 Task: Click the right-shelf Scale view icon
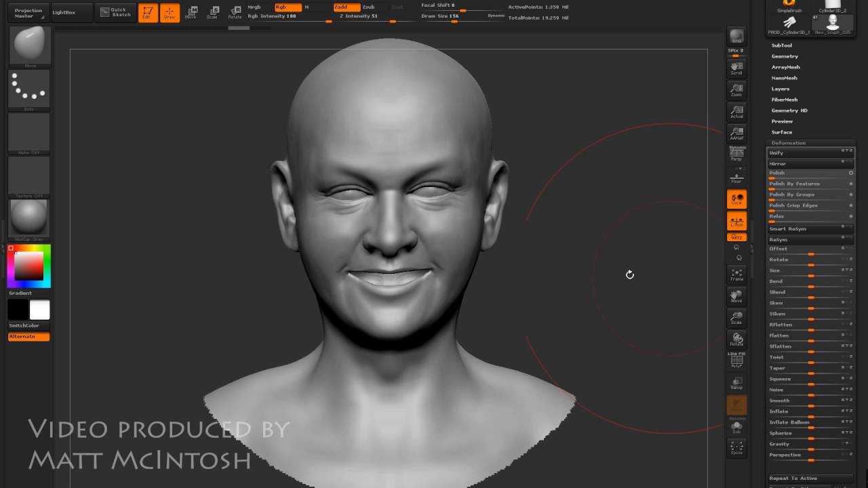point(736,318)
